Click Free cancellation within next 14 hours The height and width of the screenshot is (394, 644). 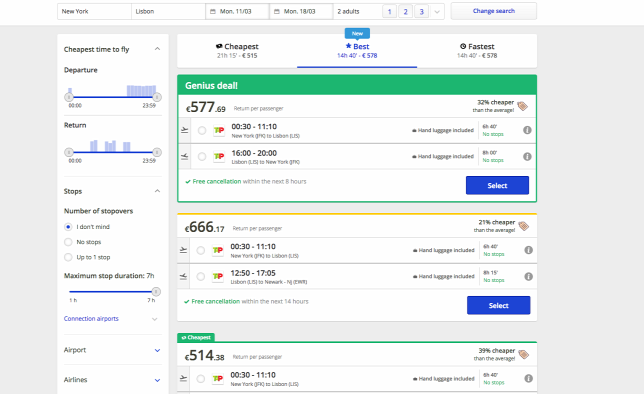click(x=246, y=301)
